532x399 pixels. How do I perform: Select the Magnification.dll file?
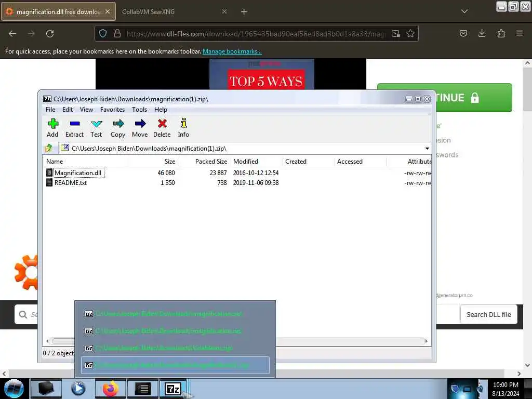pyautogui.click(x=78, y=172)
